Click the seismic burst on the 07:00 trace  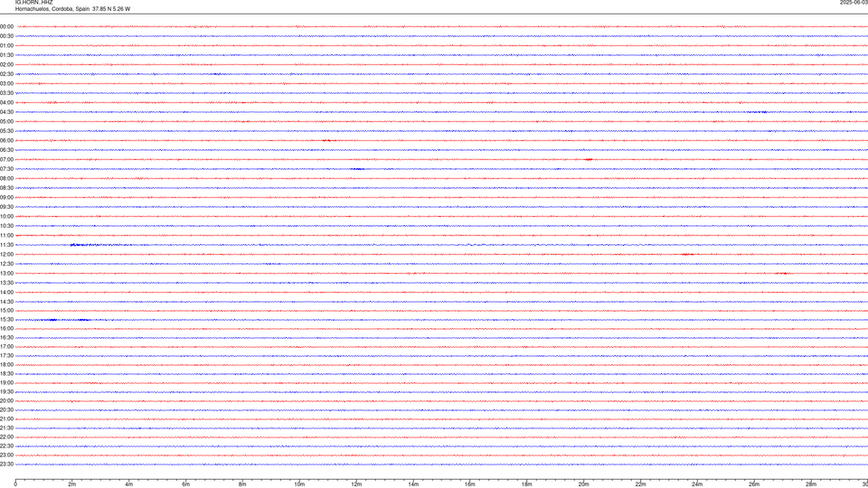[589, 159]
